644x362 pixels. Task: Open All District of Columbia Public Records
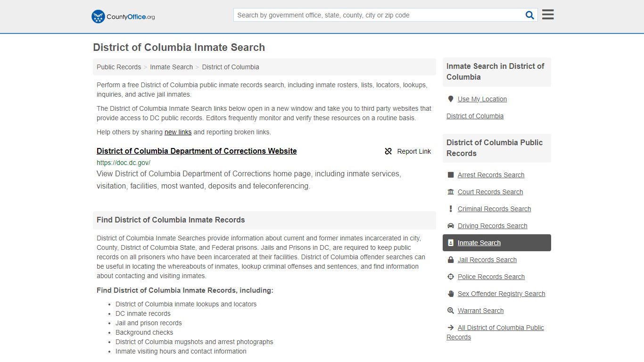click(x=495, y=332)
